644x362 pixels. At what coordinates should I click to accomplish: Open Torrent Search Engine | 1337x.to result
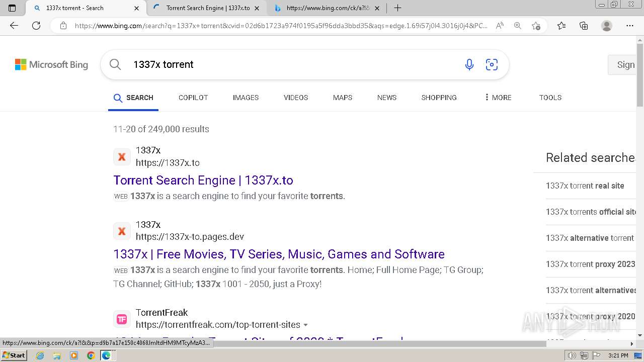tap(203, 180)
